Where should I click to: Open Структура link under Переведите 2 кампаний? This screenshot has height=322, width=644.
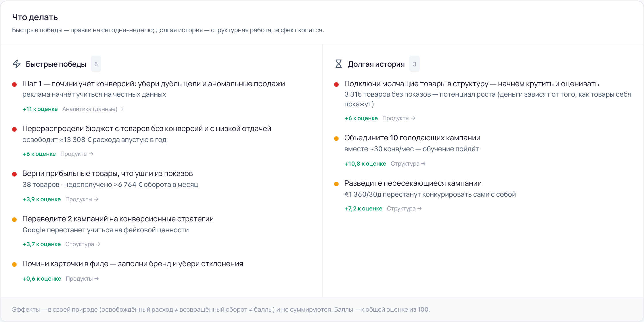click(83, 244)
